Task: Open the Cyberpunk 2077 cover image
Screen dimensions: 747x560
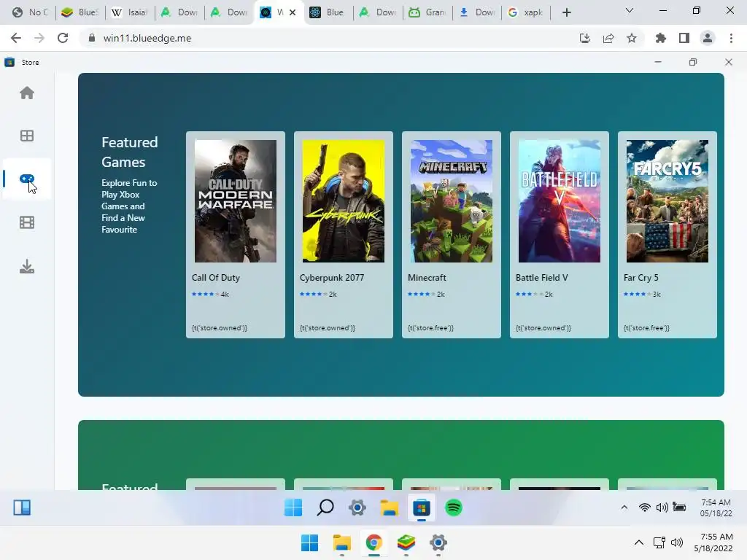Action: (x=344, y=201)
